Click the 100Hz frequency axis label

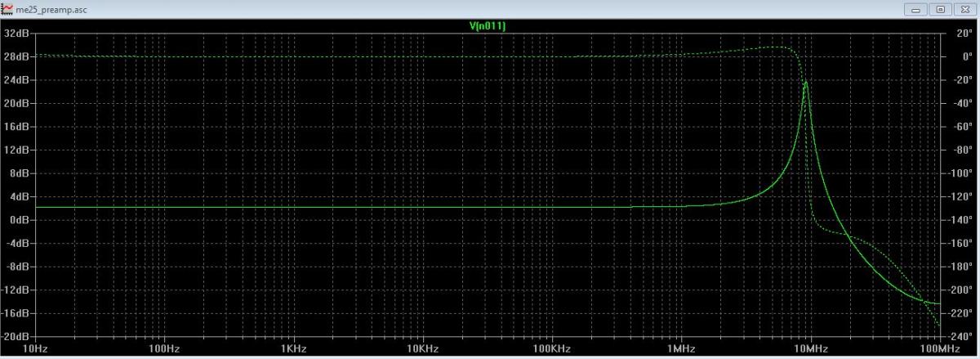coord(165,349)
